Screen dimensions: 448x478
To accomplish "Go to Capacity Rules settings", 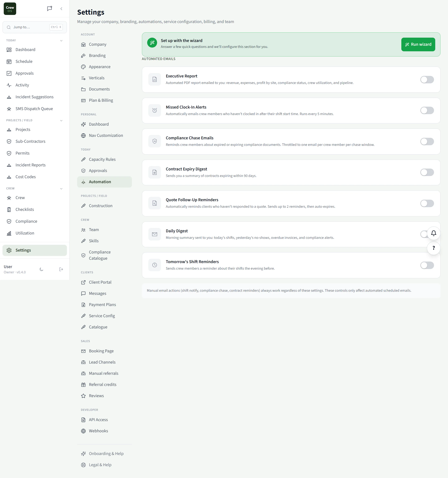I will [104, 159].
